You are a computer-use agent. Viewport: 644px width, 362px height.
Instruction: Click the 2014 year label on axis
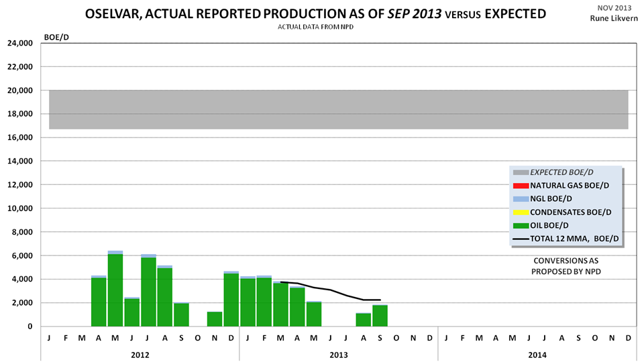537,352
